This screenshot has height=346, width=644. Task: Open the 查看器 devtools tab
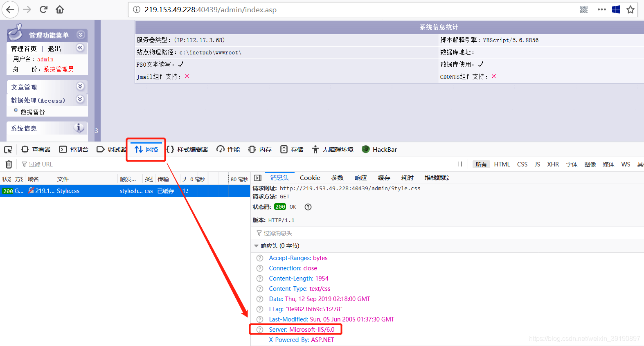click(36, 150)
